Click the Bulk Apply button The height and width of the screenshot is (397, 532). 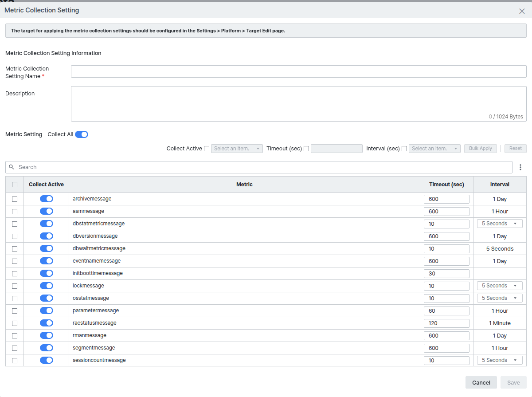[481, 149]
